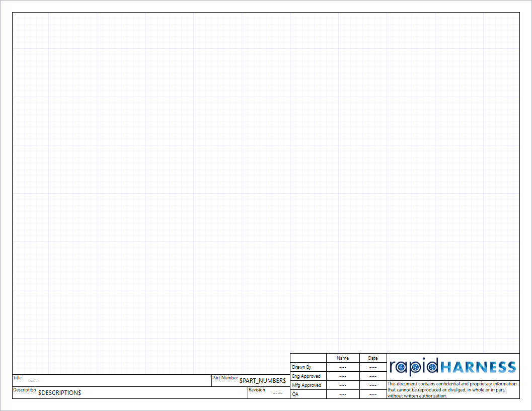The width and height of the screenshot is (532, 411).
Task: Click the Description label
Action: pos(25,390)
